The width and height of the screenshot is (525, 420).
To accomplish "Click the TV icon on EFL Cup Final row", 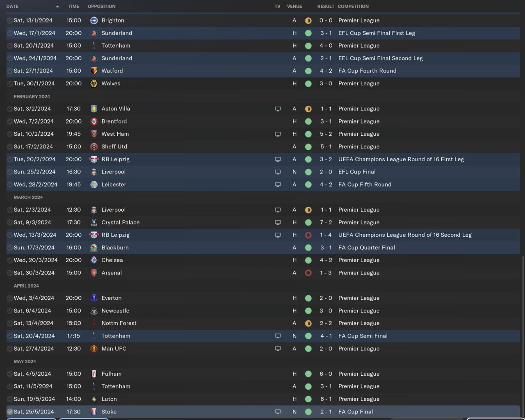I will pyautogui.click(x=278, y=172).
